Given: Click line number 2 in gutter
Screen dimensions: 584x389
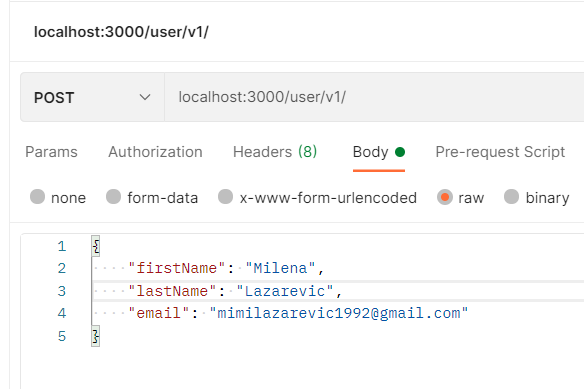Looking at the screenshot, I should click(62, 269).
